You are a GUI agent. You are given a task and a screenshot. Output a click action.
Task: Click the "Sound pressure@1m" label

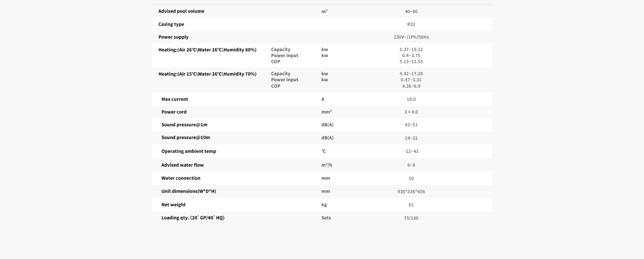point(184,125)
